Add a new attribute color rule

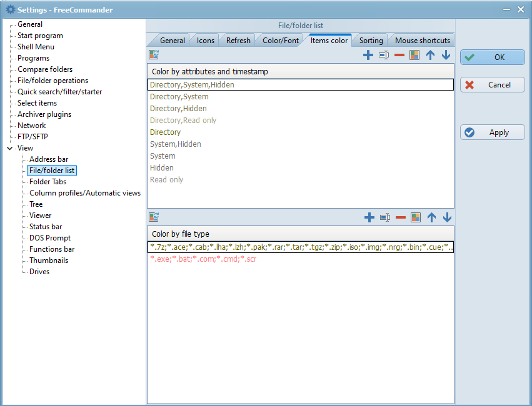coord(368,55)
